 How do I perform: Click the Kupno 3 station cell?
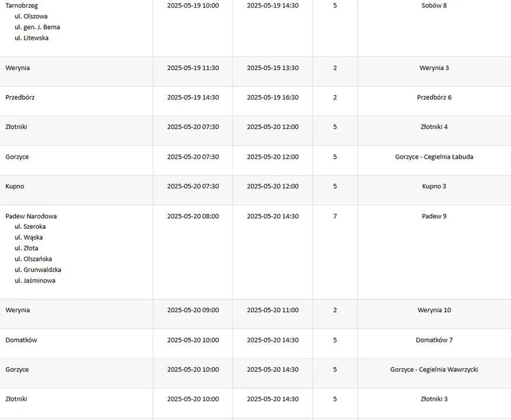point(434,186)
